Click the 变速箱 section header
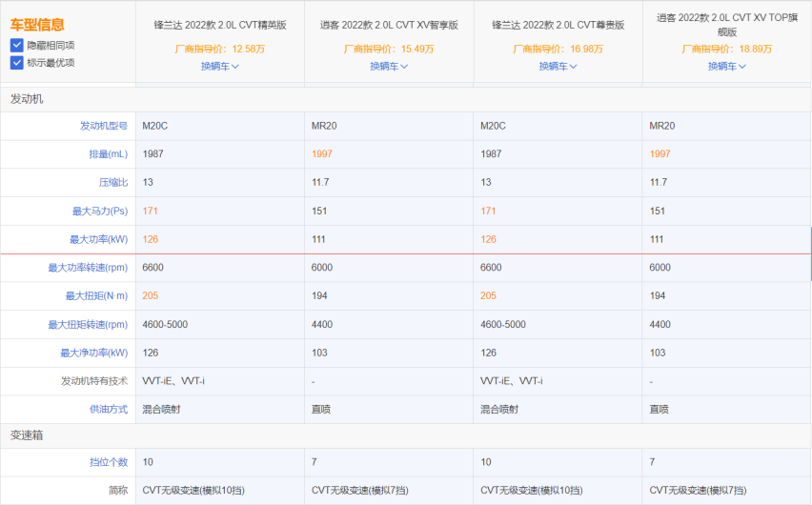This screenshot has height=505, width=812. coord(27,435)
